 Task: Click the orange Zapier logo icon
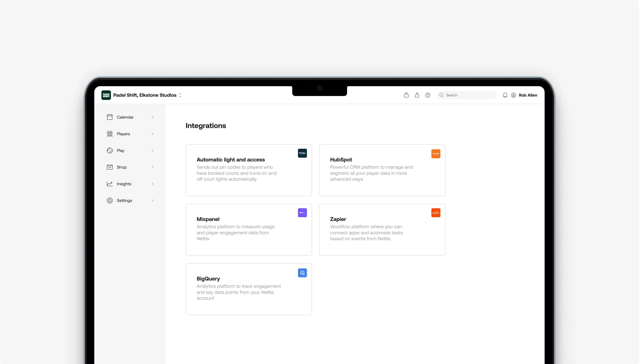(436, 212)
